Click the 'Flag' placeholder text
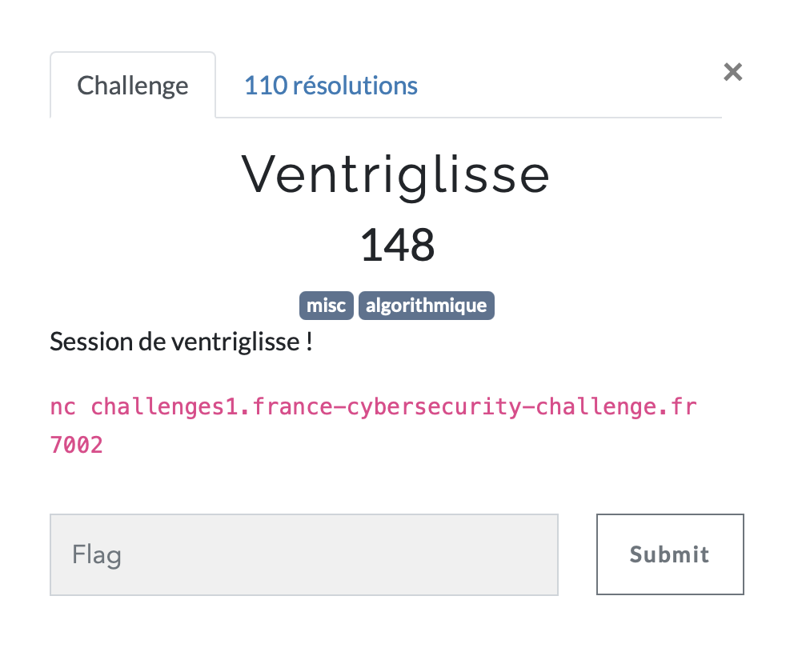 click(x=97, y=554)
